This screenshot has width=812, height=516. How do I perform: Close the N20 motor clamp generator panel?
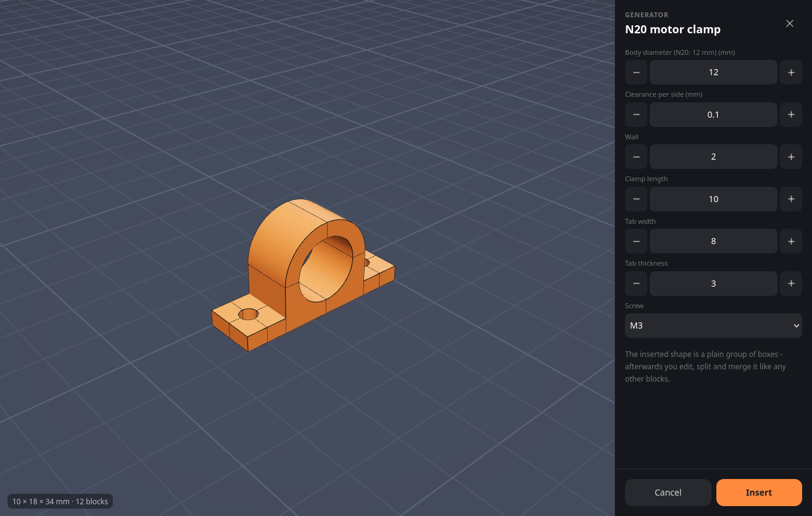[x=790, y=23]
